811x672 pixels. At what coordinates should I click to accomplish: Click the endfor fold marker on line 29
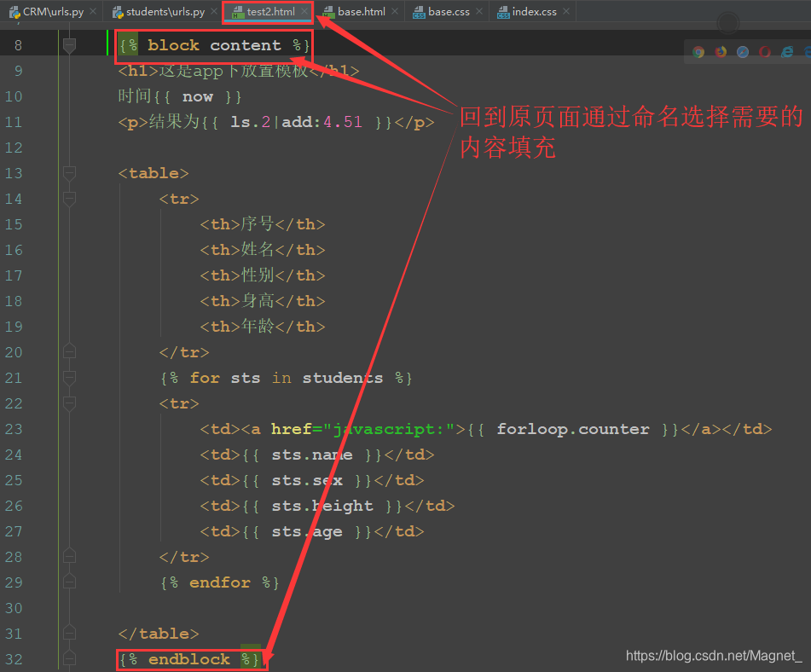pyautogui.click(x=69, y=582)
